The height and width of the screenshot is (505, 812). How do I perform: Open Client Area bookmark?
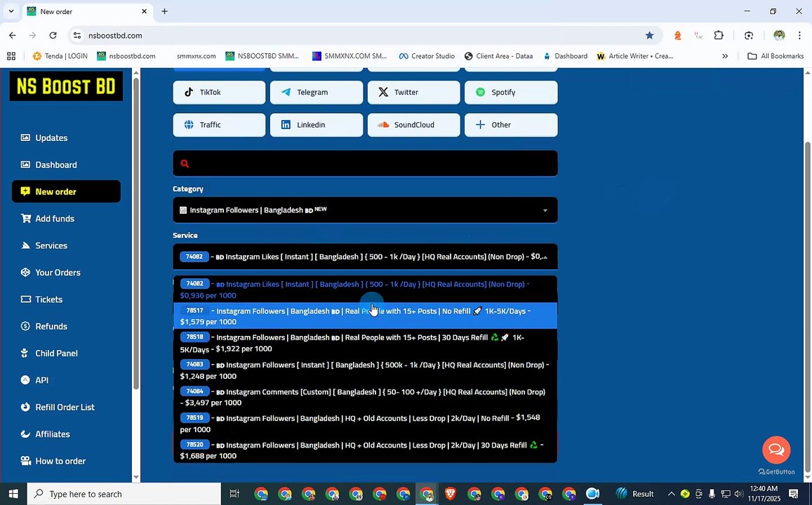(x=499, y=56)
